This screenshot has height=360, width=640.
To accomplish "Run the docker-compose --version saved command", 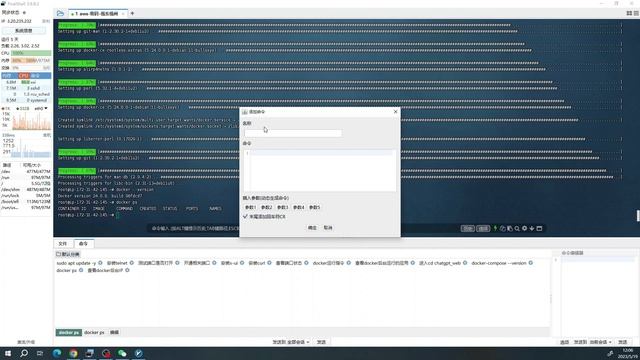I will pyautogui.click(x=499, y=263).
